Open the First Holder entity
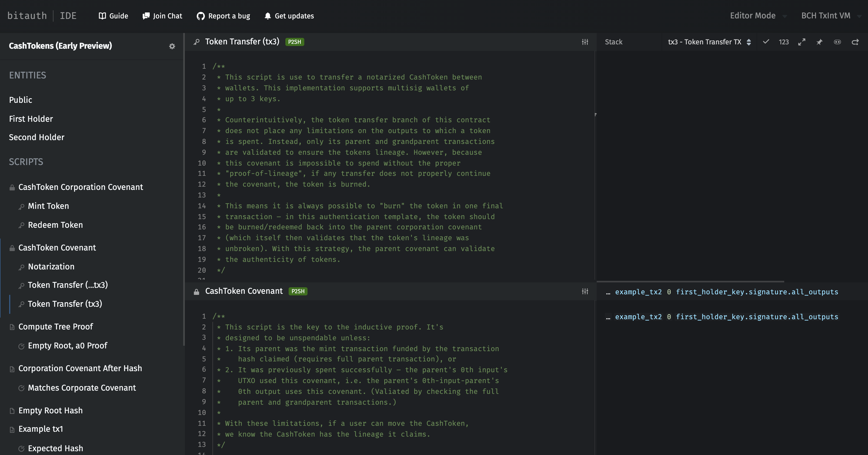Screen dimensions: 868x455 tap(31, 119)
